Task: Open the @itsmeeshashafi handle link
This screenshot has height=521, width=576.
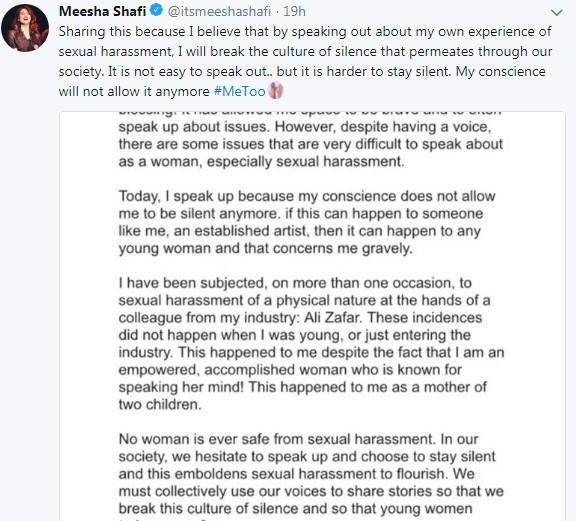Action: 219,11
